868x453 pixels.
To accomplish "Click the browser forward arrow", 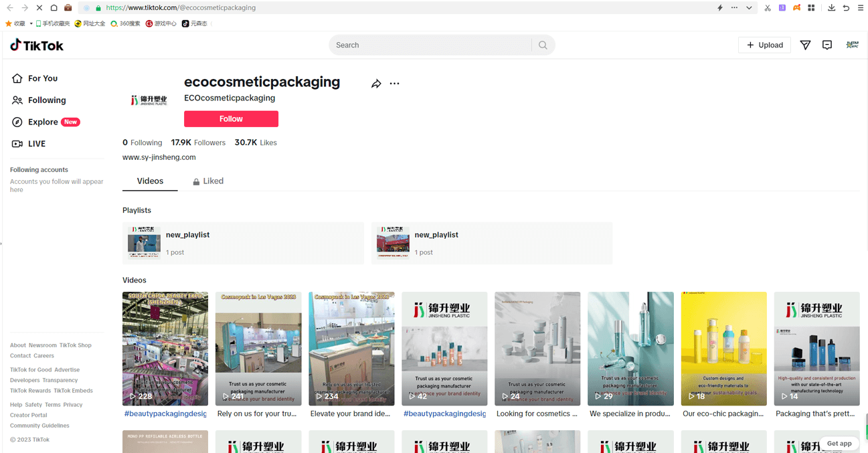I will (x=25, y=8).
